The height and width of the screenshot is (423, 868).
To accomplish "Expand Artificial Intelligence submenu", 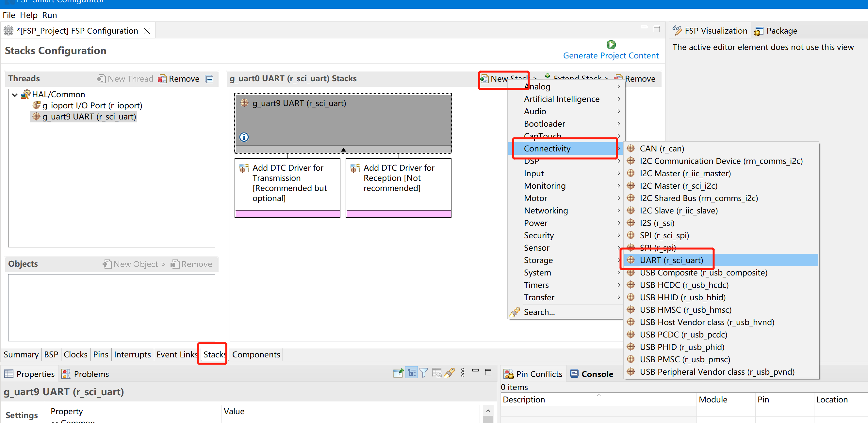I will [566, 99].
